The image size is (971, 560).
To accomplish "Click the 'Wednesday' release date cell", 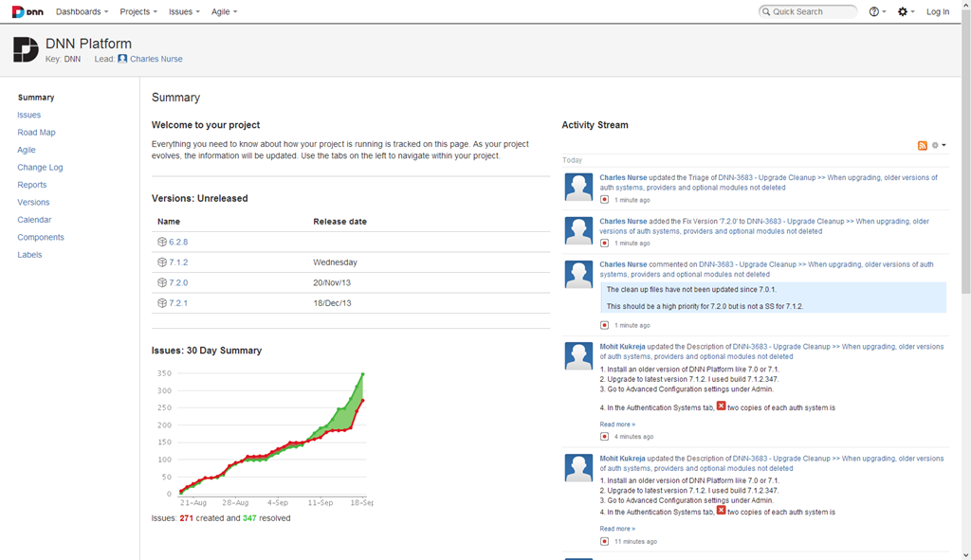I will coord(335,262).
